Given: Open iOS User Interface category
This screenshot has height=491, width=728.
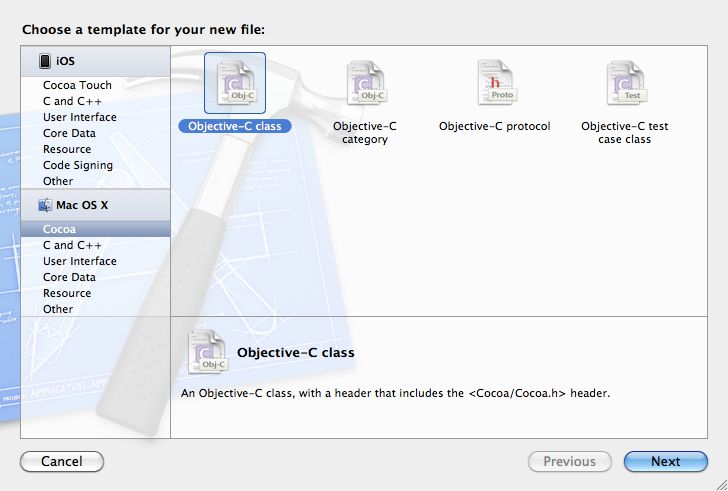Looking at the screenshot, I should click(79, 117).
